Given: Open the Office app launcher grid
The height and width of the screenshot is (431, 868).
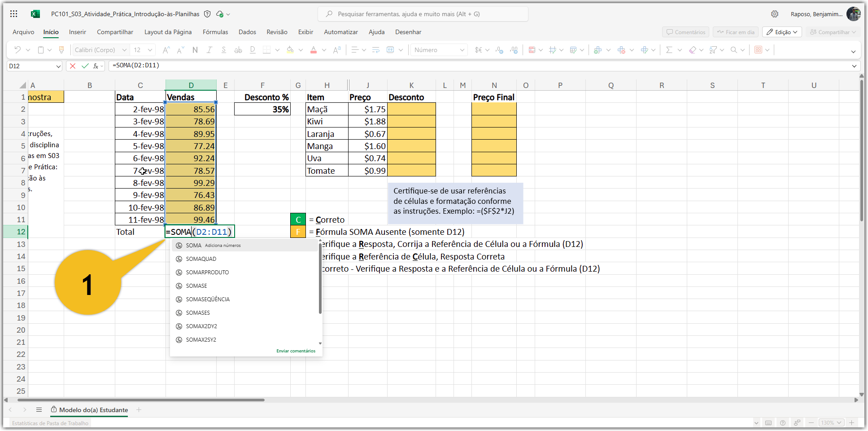Looking at the screenshot, I should click(x=14, y=14).
